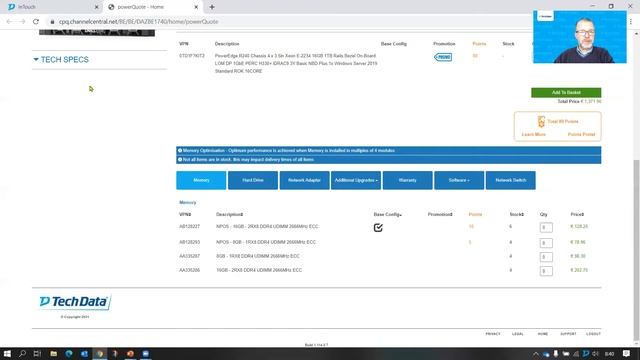Open the Support footer link
640x360 pixels.
pos(568,334)
